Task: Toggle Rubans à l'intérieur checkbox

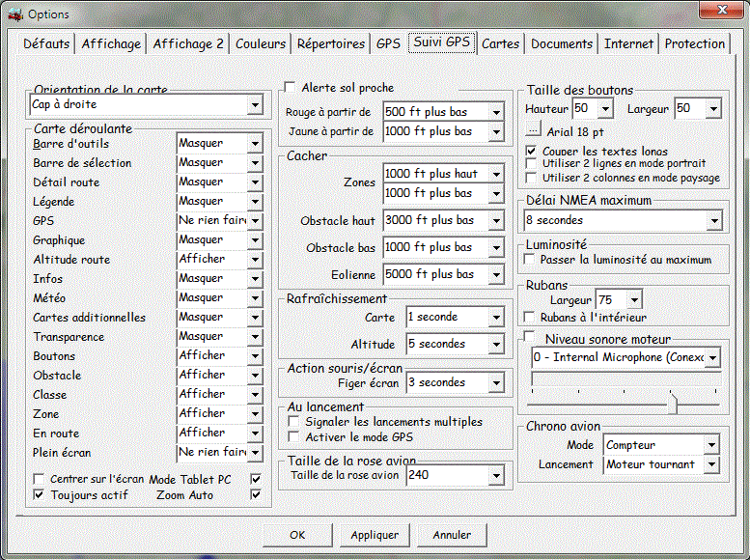Action: [530, 317]
